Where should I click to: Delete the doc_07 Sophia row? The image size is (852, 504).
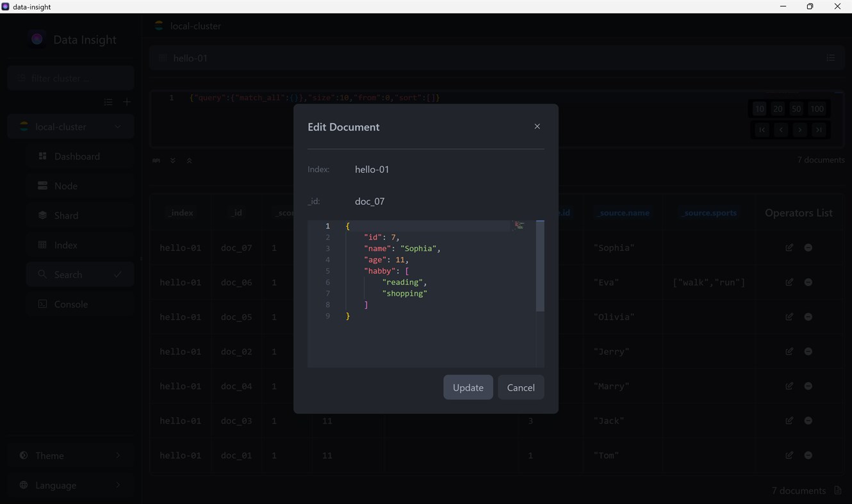point(808,248)
